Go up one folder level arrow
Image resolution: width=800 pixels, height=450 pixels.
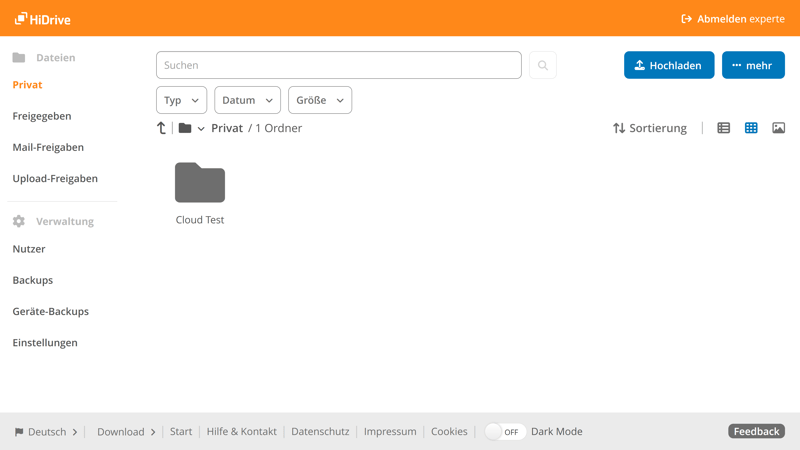(161, 128)
